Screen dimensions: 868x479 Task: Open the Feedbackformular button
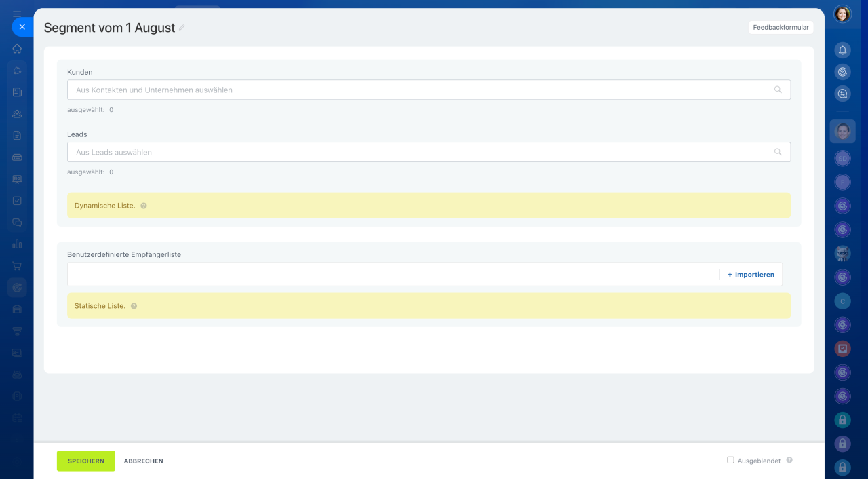click(781, 28)
